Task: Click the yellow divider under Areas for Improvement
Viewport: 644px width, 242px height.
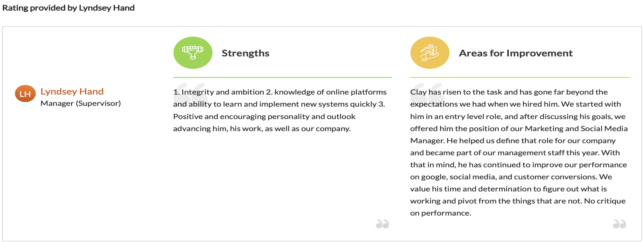Action: [519, 77]
